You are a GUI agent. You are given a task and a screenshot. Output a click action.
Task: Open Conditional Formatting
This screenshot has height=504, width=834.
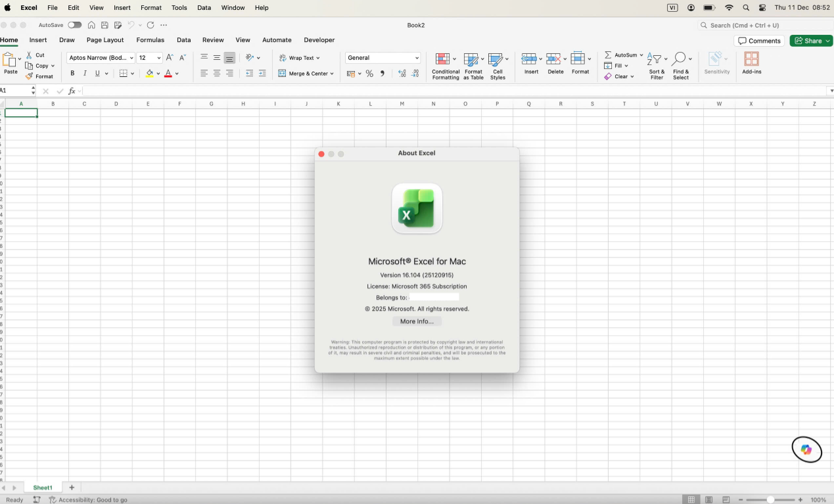(x=446, y=66)
